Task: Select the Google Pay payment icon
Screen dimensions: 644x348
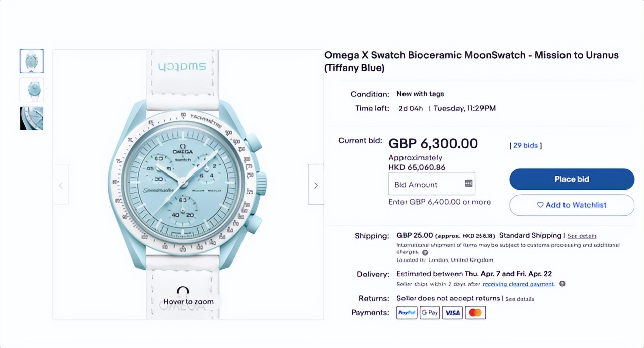Action: point(429,312)
